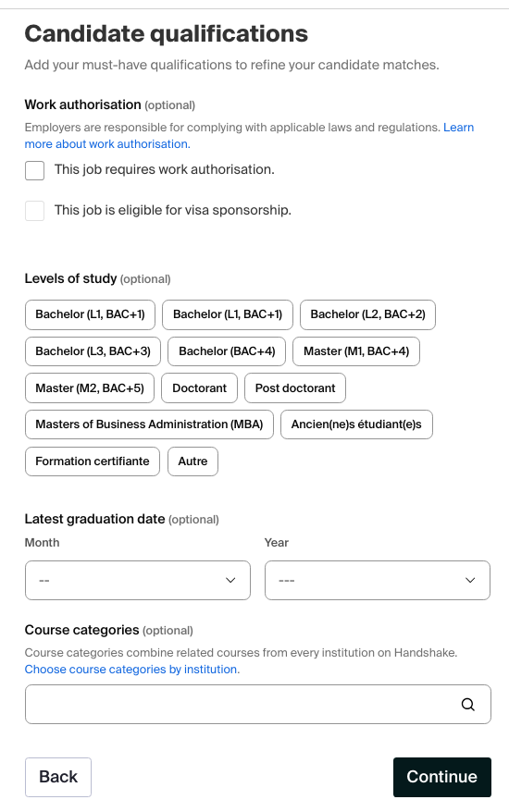Pick the Master (M1, BAC+4) chip
Screen dimensions: 509x812
(356, 351)
